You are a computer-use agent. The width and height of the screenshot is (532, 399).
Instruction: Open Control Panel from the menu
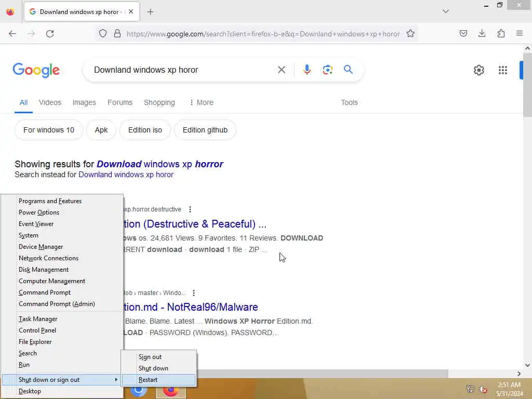coord(62,330)
